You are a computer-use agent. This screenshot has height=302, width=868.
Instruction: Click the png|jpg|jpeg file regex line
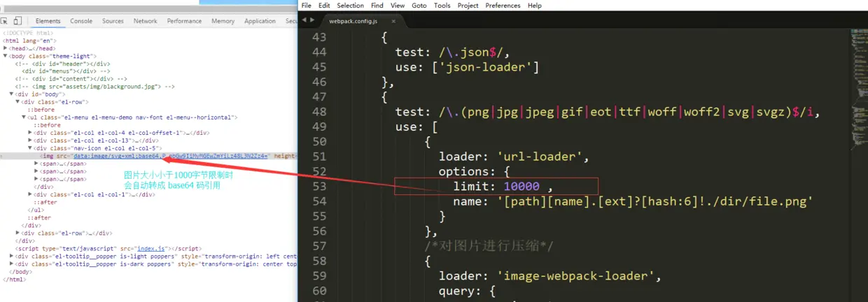(x=607, y=112)
